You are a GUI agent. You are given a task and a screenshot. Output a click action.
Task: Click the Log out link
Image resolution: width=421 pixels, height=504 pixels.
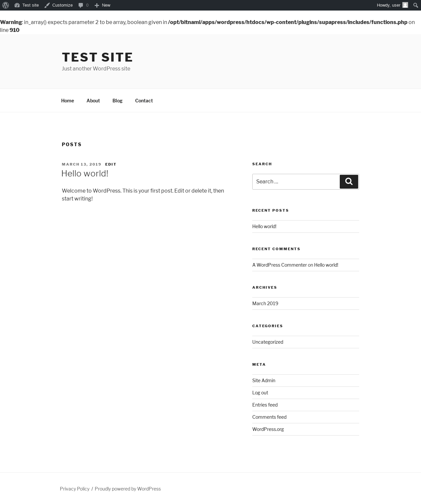click(x=260, y=393)
